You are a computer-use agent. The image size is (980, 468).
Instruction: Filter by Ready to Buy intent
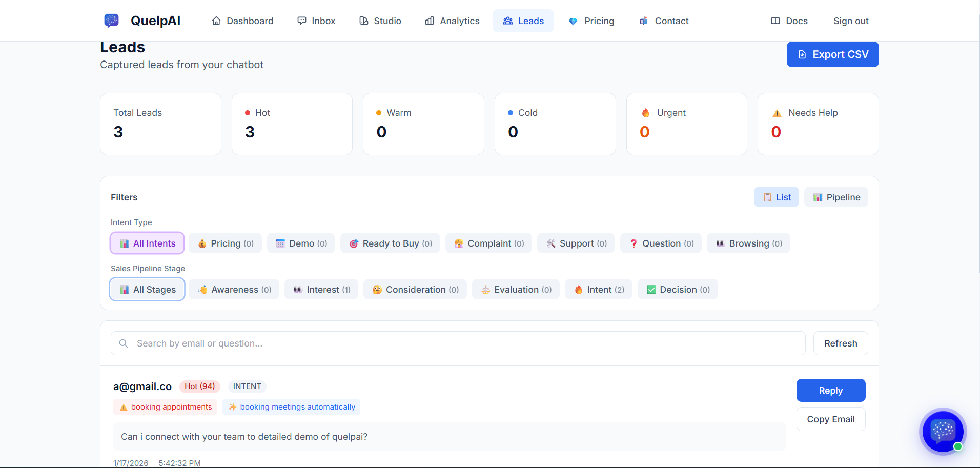(x=390, y=243)
